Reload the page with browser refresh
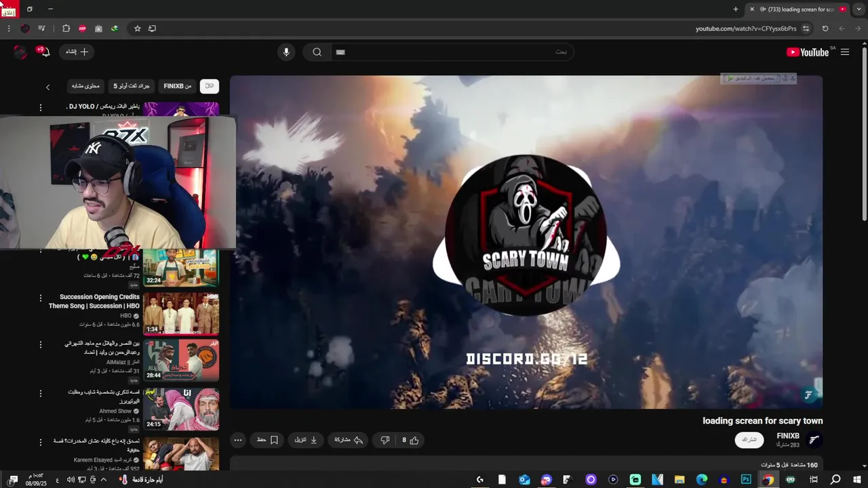The width and height of the screenshot is (868, 488). 825,28
